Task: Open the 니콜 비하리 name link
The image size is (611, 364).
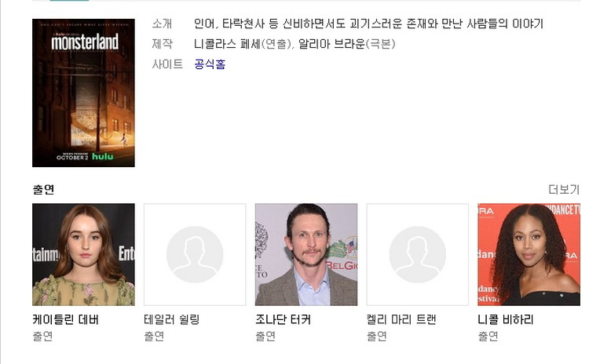Action: pos(506,319)
